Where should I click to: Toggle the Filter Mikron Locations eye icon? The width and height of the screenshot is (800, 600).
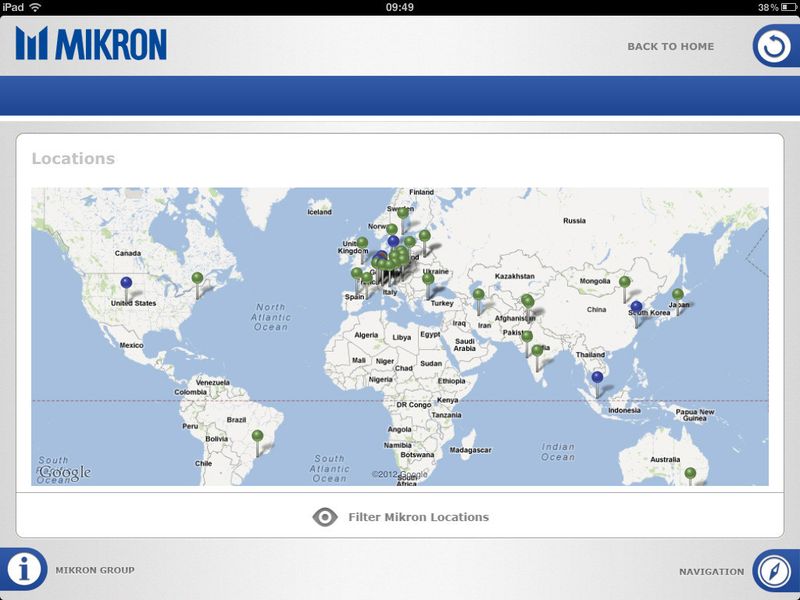coord(325,517)
